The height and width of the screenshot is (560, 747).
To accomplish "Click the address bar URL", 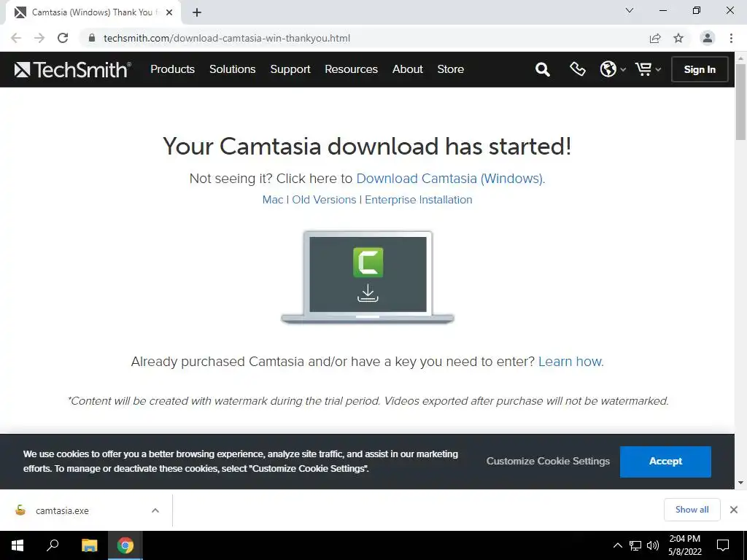I will [227, 38].
